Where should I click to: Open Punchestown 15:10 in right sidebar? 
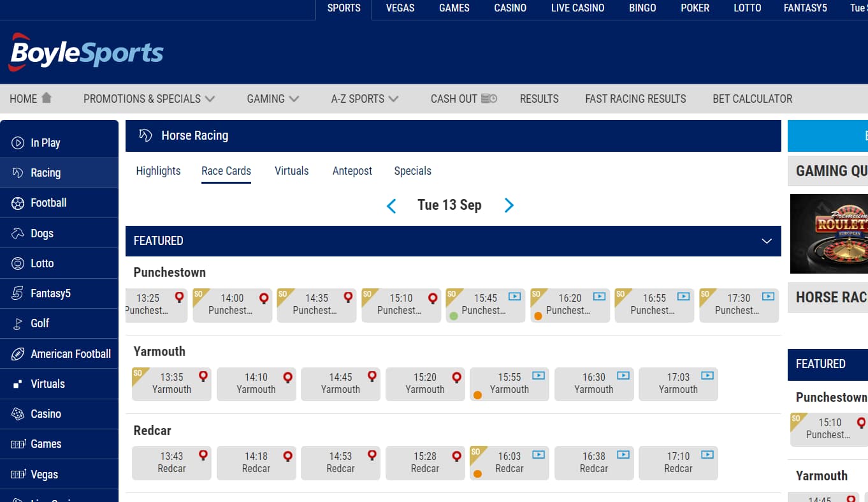[828, 429]
